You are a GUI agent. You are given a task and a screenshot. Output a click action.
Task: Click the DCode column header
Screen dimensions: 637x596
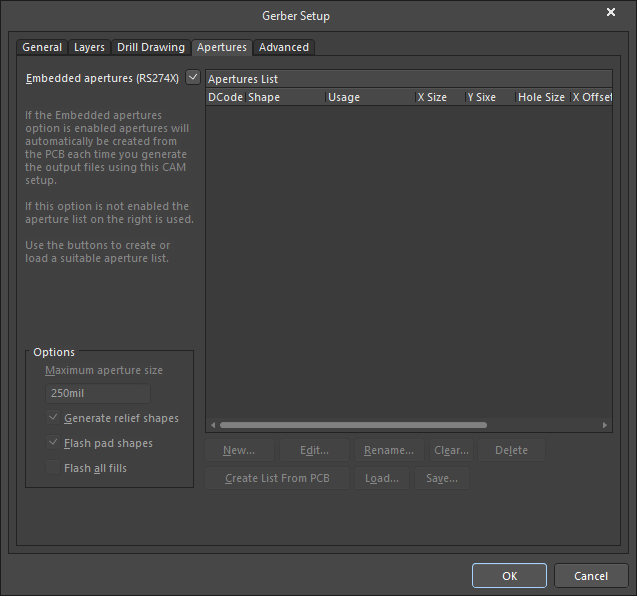pyautogui.click(x=225, y=98)
